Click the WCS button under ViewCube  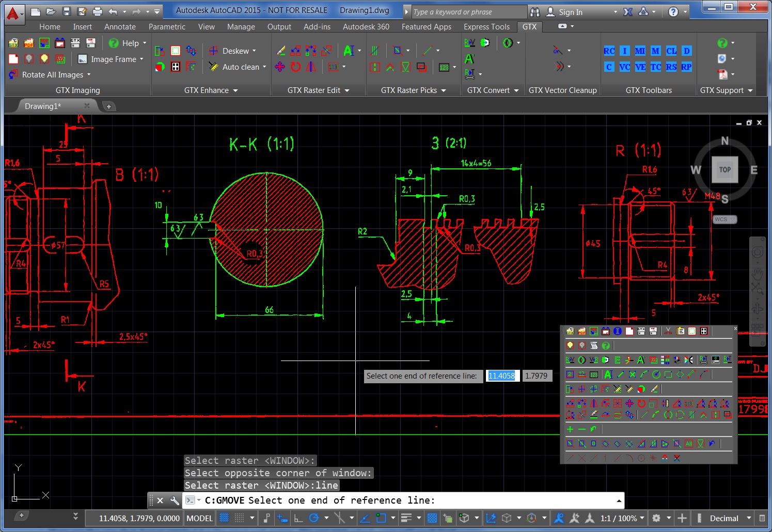(724, 219)
